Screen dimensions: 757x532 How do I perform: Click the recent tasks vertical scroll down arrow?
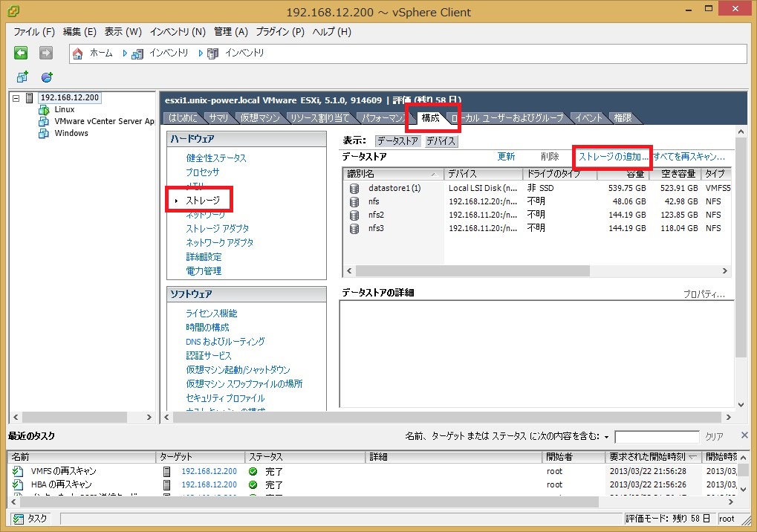click(744, 489)
